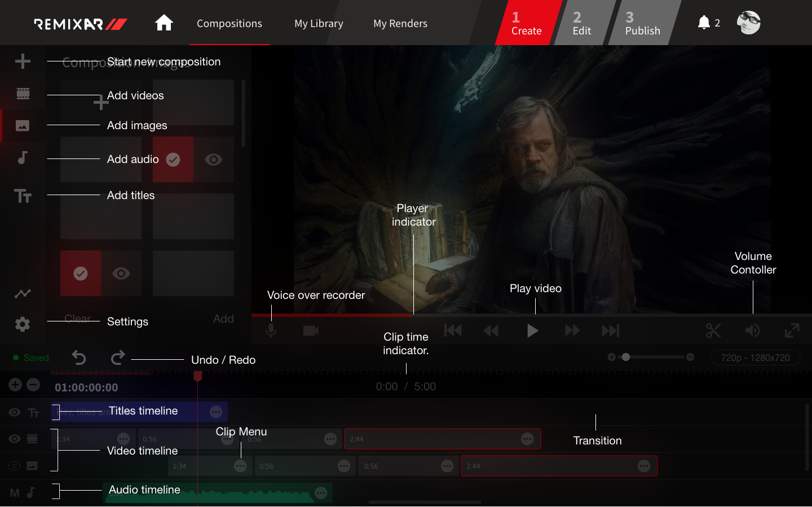Toggle visibility of the image track
The image size is (812, 507).
click(15, 466)
